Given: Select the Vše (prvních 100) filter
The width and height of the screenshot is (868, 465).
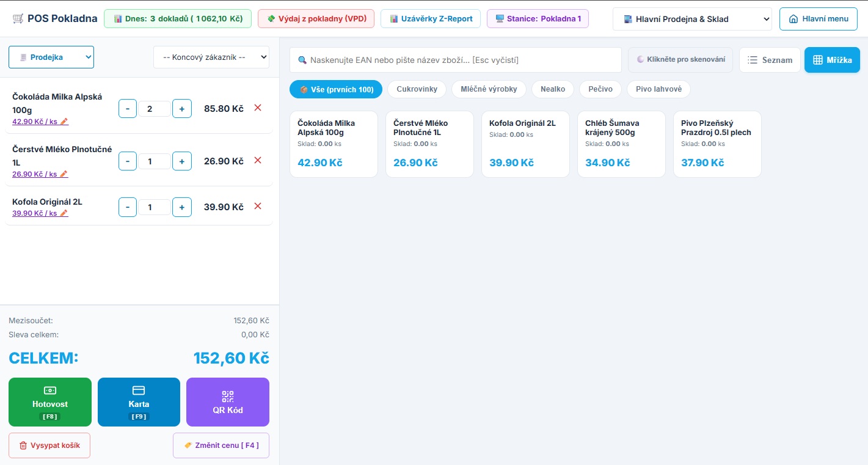Looking at the screenshot, I should (336, 89).
